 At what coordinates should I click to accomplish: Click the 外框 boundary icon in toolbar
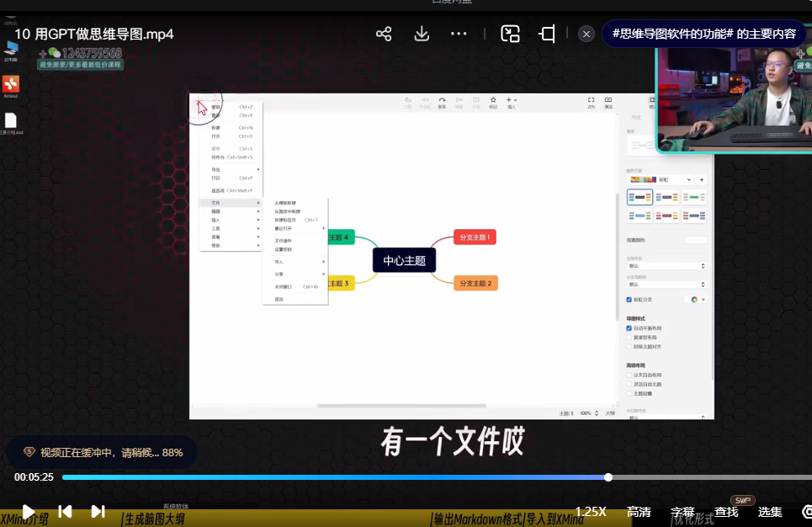point(476,103)
